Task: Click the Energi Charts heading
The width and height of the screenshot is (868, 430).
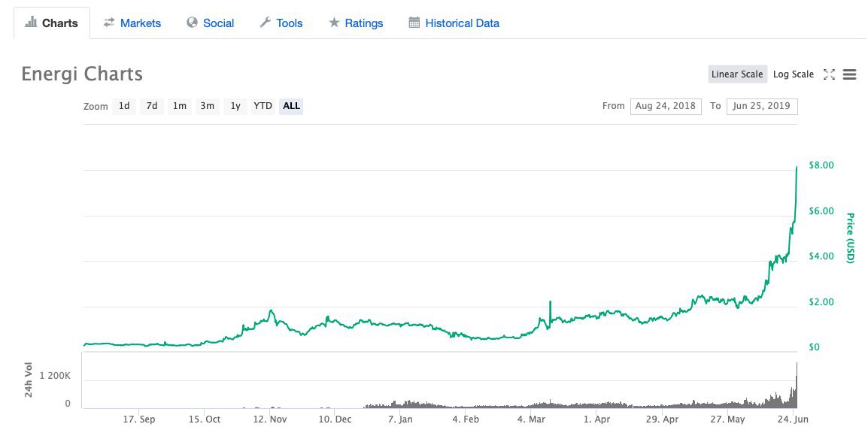Action: (82, 74)
